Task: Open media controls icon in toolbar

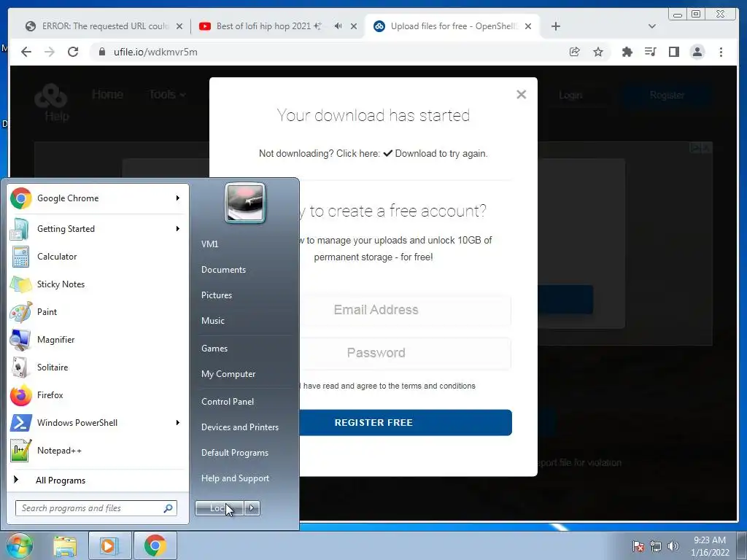Action: pos(650,52)
